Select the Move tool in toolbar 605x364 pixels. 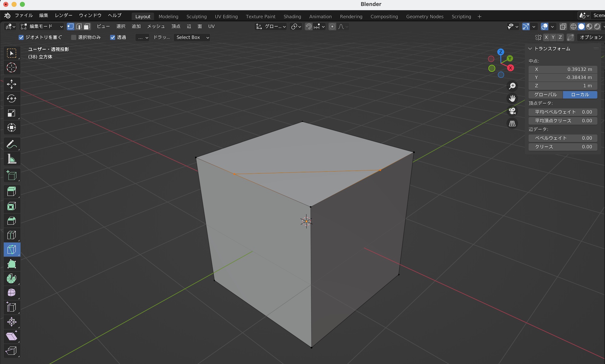click(11, 84)
